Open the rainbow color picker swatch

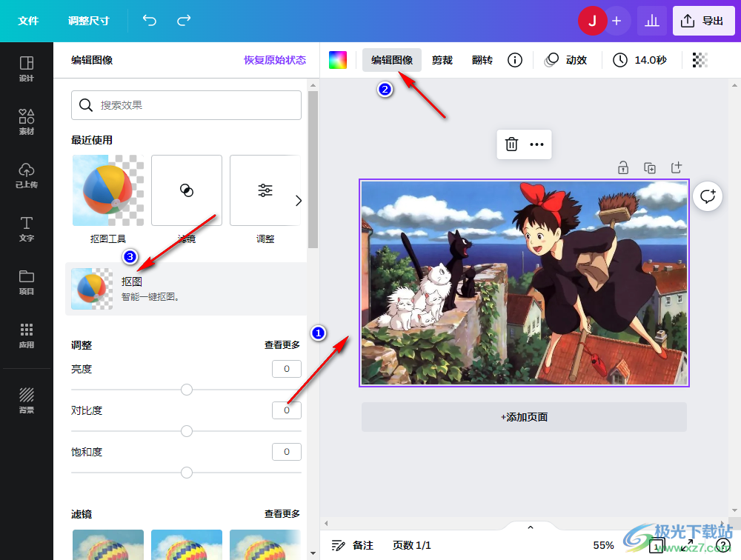[x=338, y=60]
